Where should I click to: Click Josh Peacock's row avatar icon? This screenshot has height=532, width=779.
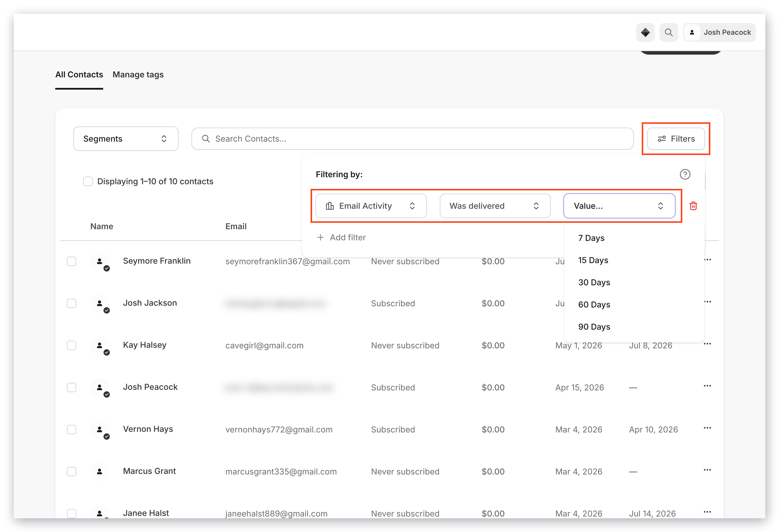[100, 387]
